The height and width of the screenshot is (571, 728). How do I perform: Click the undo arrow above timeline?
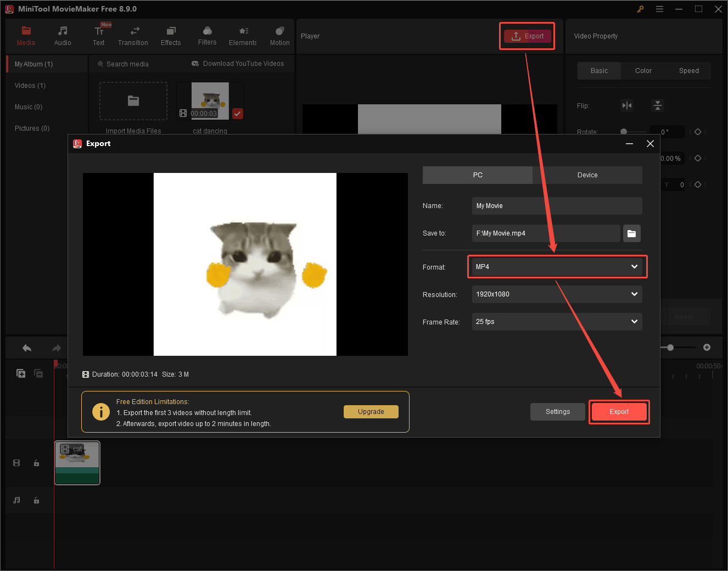[x=27, y=348]
